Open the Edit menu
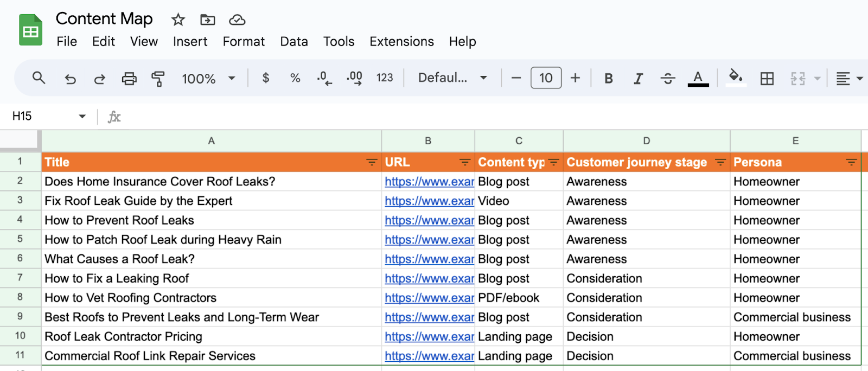Image resolution: width=868 pixels, height=371 pixels. [x=104, y=42]
